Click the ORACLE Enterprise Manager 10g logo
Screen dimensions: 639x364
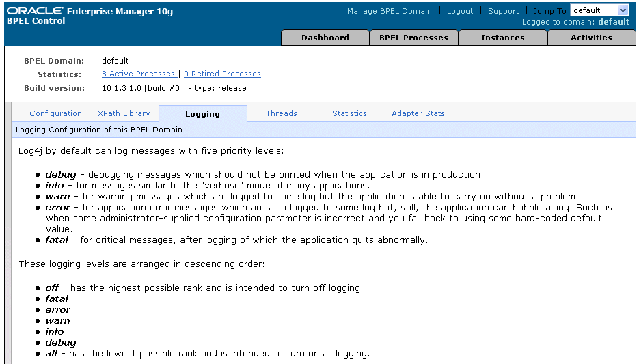click(90, 11)
